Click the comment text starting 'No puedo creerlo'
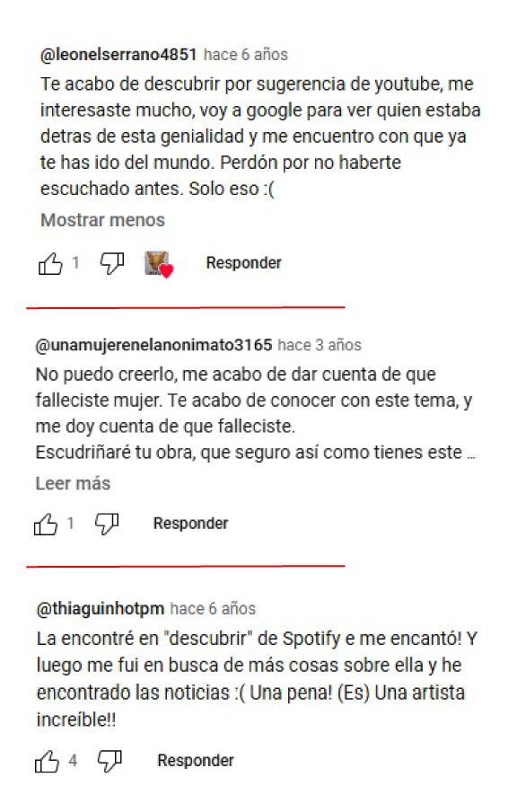This screenshot has width=517, height=812. [255, 413]
